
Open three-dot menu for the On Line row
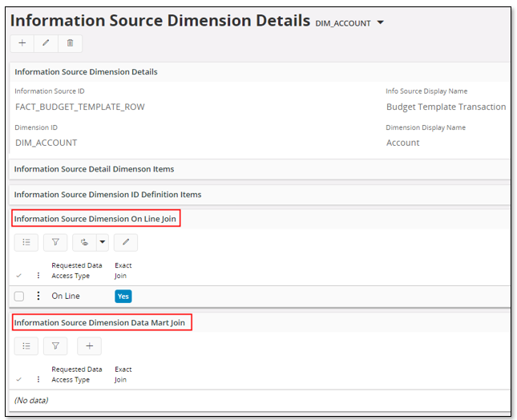click(38, 296)
